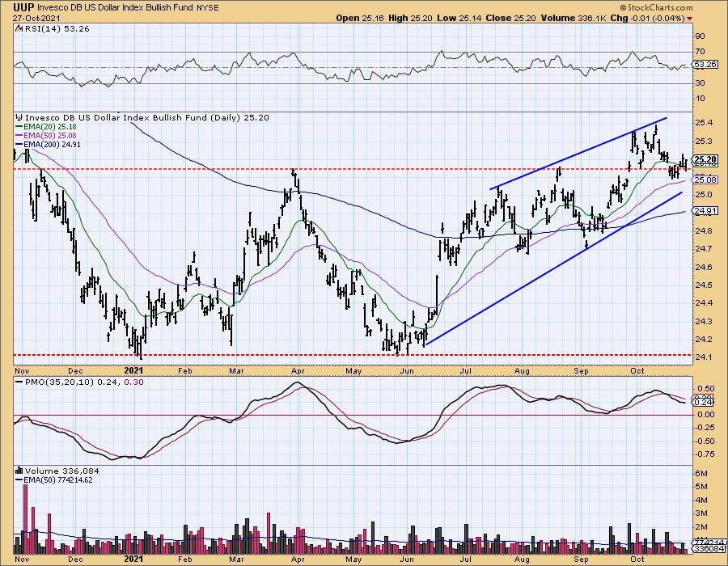This screenshot has height=566, width=728.
Task: Click the EMA(50) 25.08 legend entry
Action: [46, 136]
